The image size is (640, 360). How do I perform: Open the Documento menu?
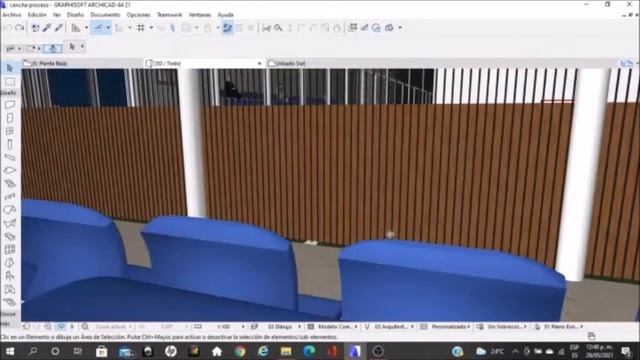point(105,15)
